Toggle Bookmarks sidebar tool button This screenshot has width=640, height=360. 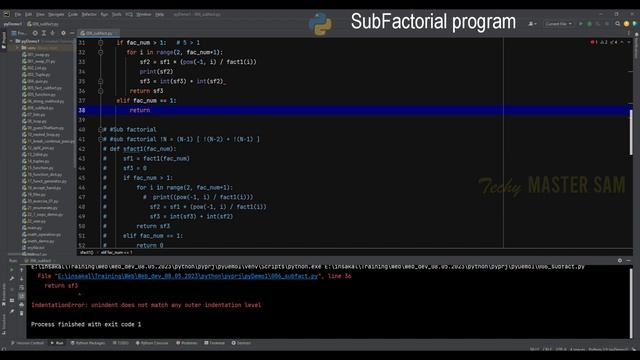click(4, 294)
